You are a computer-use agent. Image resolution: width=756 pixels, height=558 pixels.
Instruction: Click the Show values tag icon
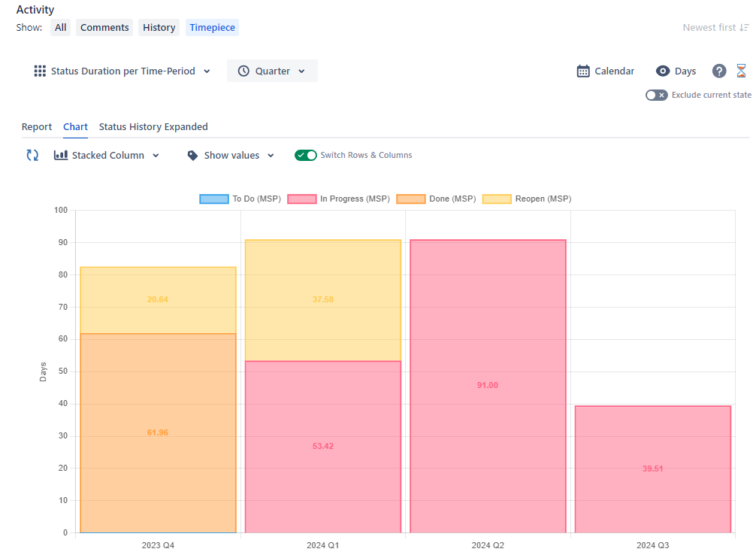194,155
